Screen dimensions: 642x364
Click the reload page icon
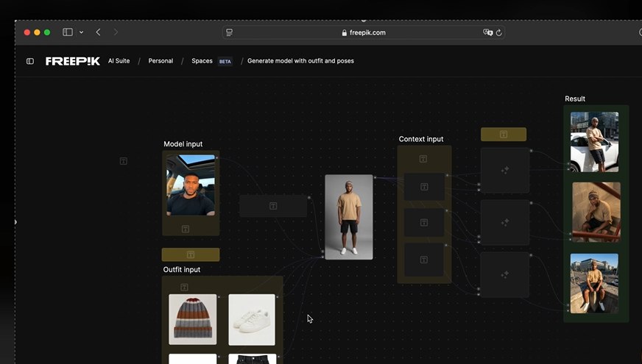(x=499, y=32)
